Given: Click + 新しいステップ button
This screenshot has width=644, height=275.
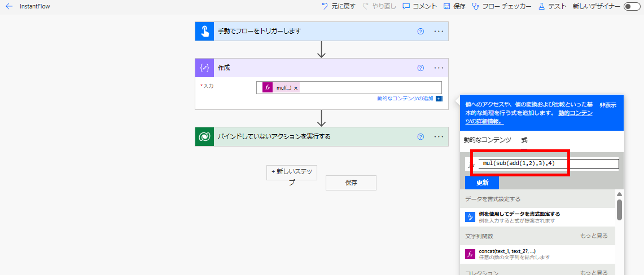Looking at the screenshot, I should click(x=292, y=172).
